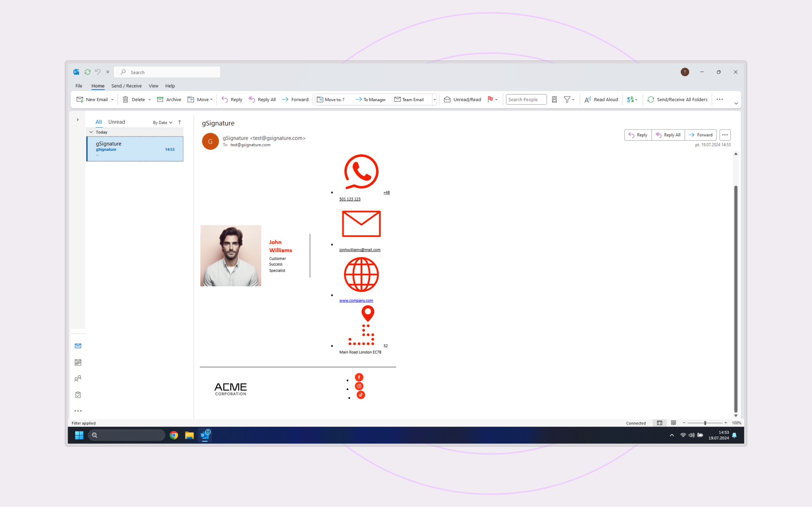Click the TikTok icon in signature
The image size is (812, 507).
pos(361,395)
